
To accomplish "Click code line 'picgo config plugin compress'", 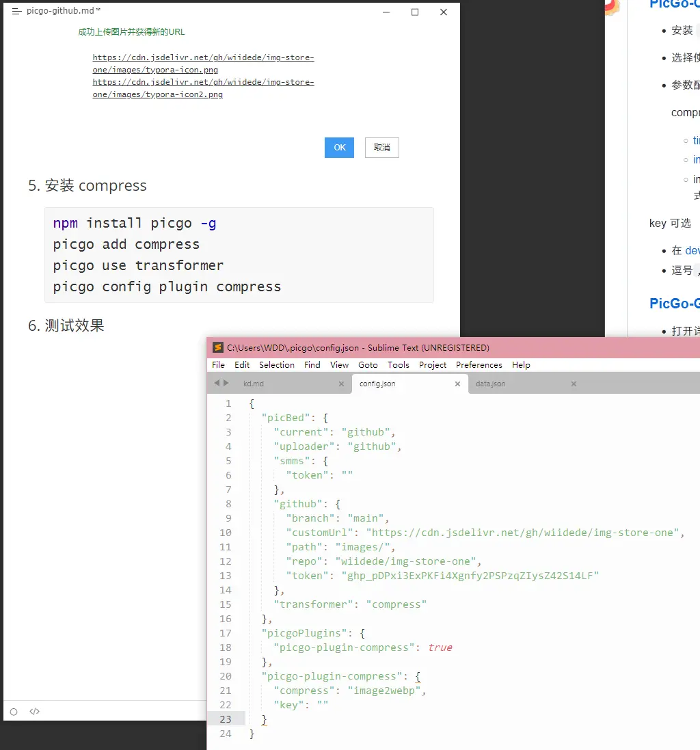I will coord(167,286).
